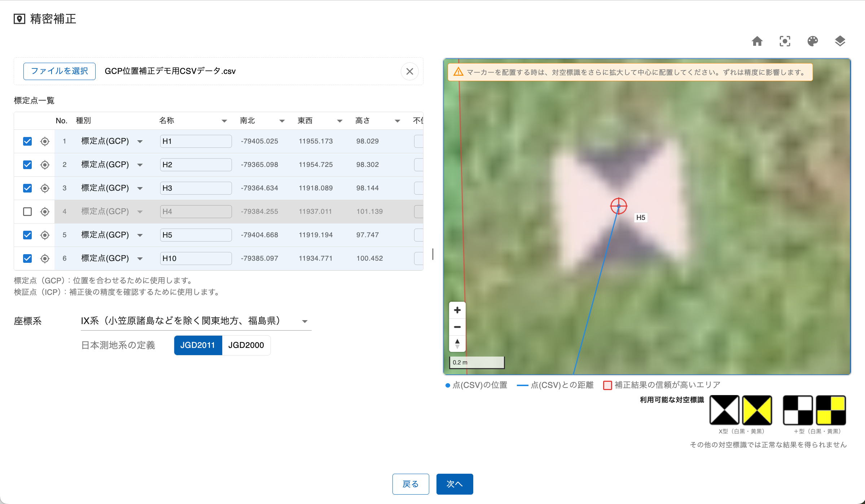Open type dropdown for row 3 GCP
The image size is (865, 504).
[x=140, y=188]
